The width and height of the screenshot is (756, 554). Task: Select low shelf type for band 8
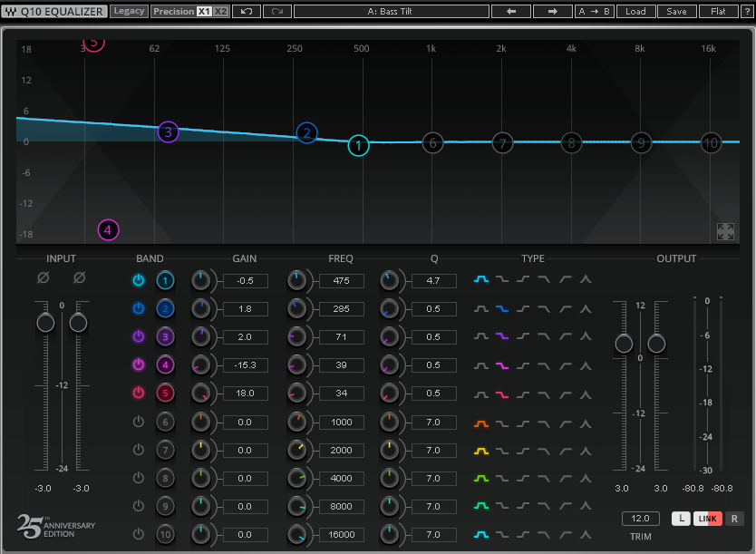tap(502, 479)
